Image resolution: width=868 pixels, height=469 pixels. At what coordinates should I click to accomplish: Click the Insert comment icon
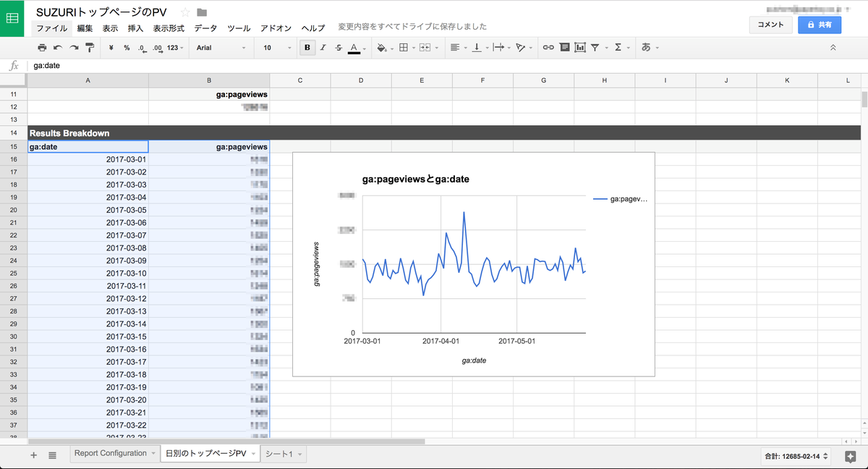[564, 48]
